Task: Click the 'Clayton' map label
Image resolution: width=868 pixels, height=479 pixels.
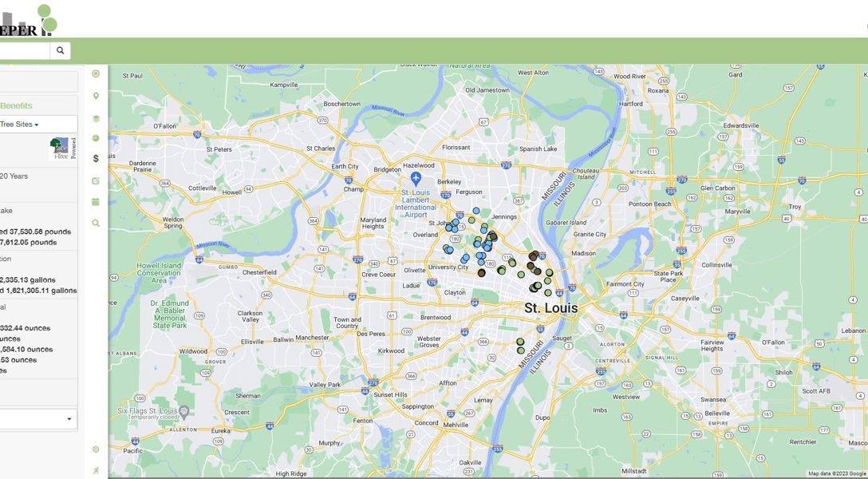Action: point(455,292)
